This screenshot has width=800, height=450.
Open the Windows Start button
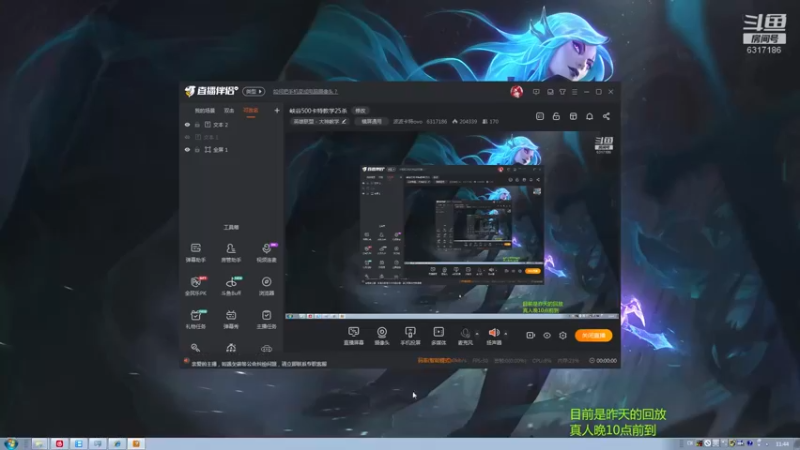point(10,444)
